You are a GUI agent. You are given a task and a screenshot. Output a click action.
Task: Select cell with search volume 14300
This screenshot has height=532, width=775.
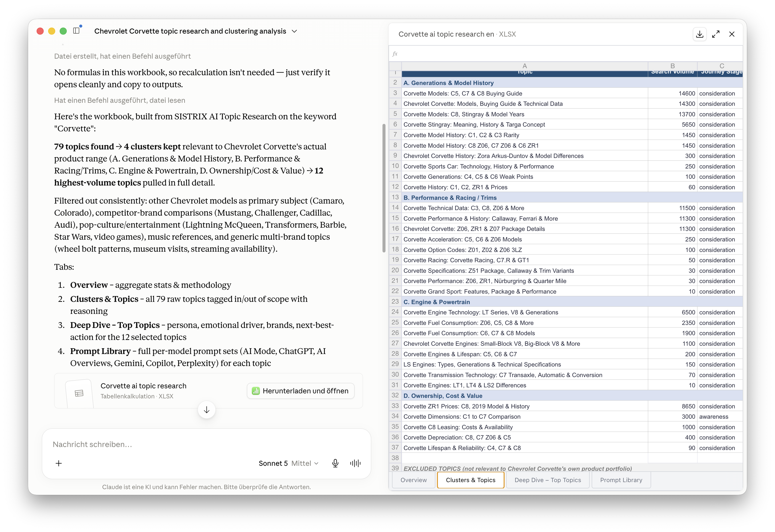pyautogui.click(x=672, y=104)
